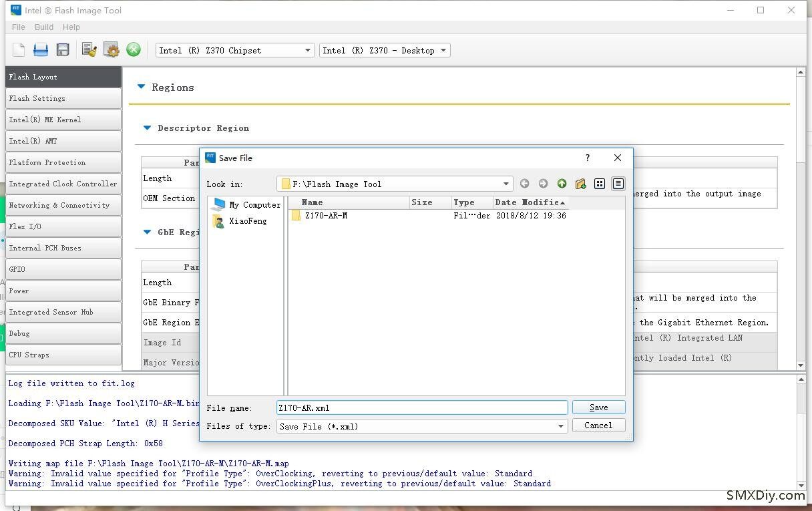The height and width of the screenshot is (511, 812).
Task: Click the Z170-AR-M folder icon
Action: (x=296, y=216)
